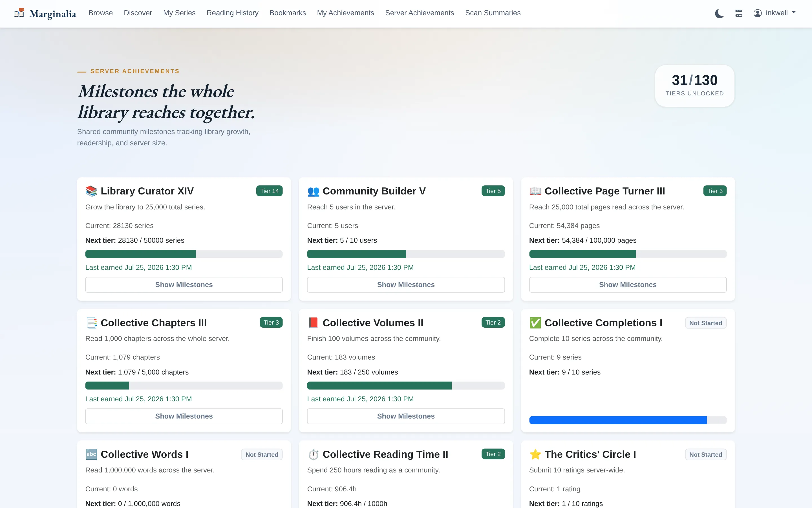Click the open book icon on Collective Page Turner III
The height and width of the screenshot is (508, 812).
(x=535, y=191)
